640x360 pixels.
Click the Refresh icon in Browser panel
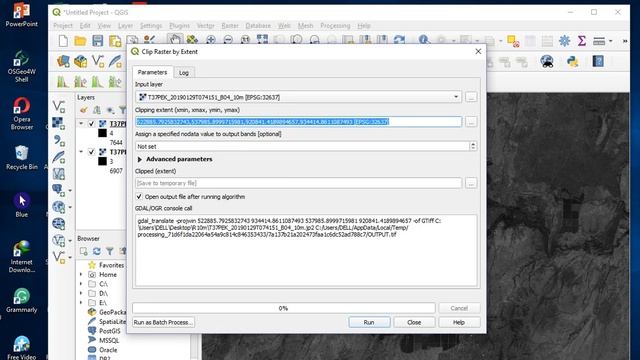click(97, 251)
